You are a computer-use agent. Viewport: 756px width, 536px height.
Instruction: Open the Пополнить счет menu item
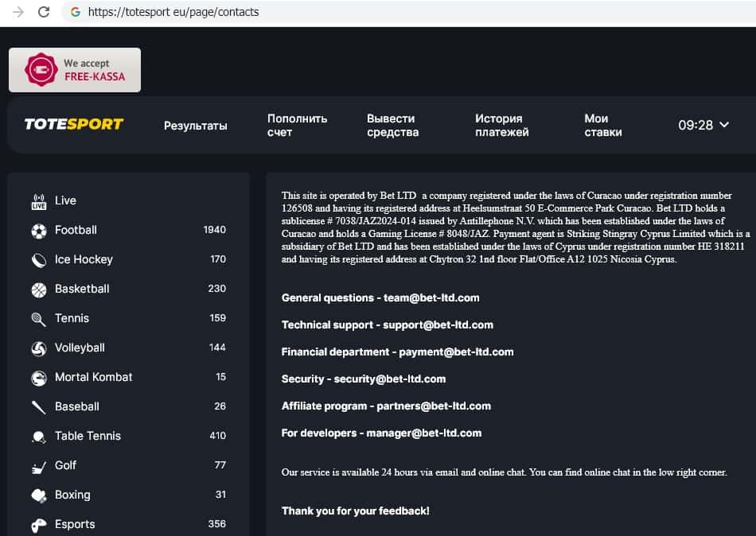coord(297,126)
